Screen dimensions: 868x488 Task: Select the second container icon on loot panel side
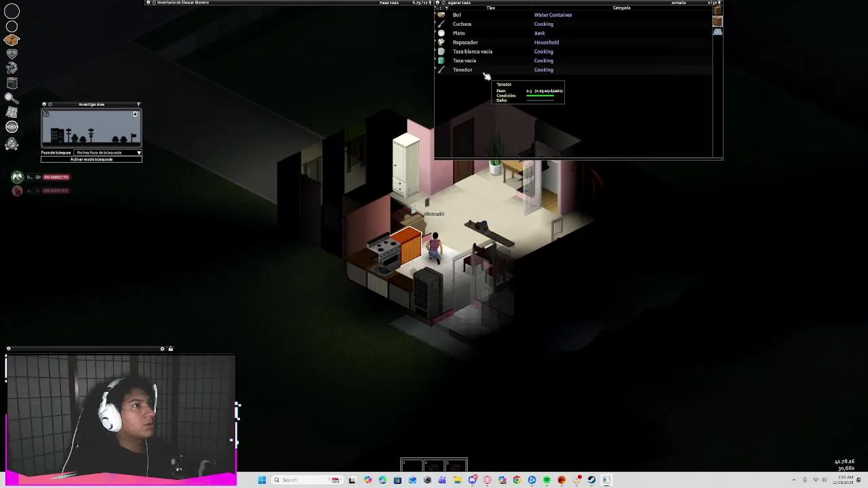click(x=717, y=22)
